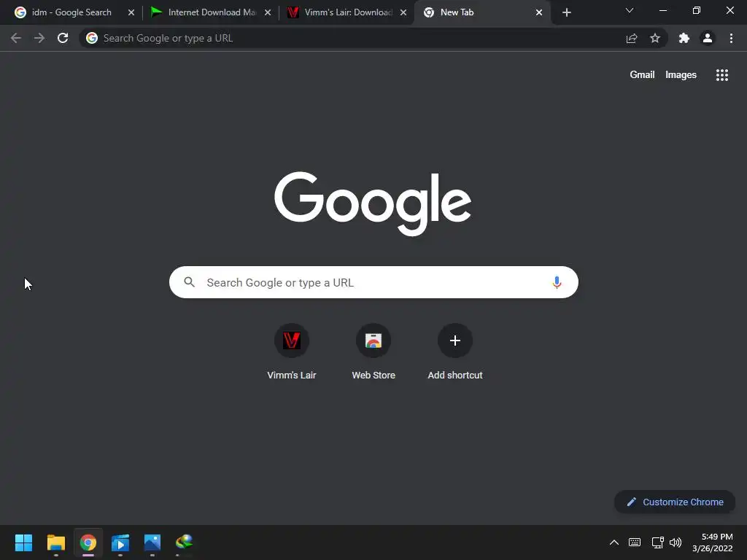Open the network tray icon
Image resolution: width=747 pixels, height=560 pixels.
[658, 542]
